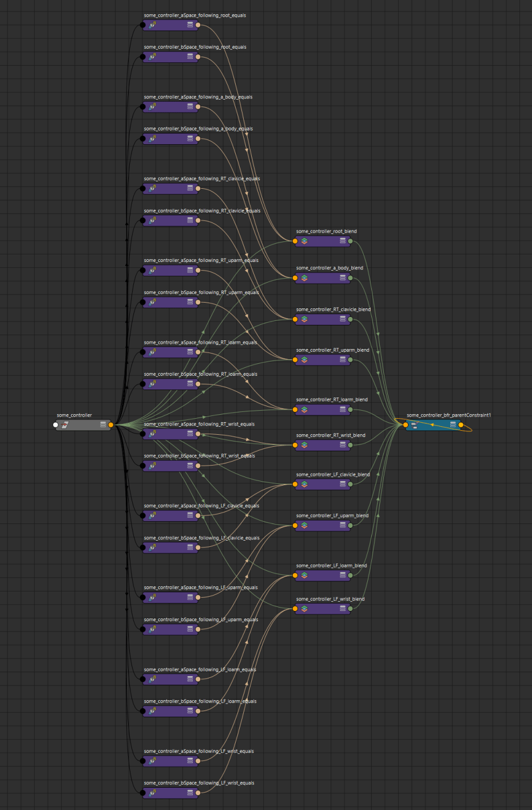Toggle attribute display on some_controller_RT_uparm_blend node
This screenshot has height=810, width=532.
[342, 360]
